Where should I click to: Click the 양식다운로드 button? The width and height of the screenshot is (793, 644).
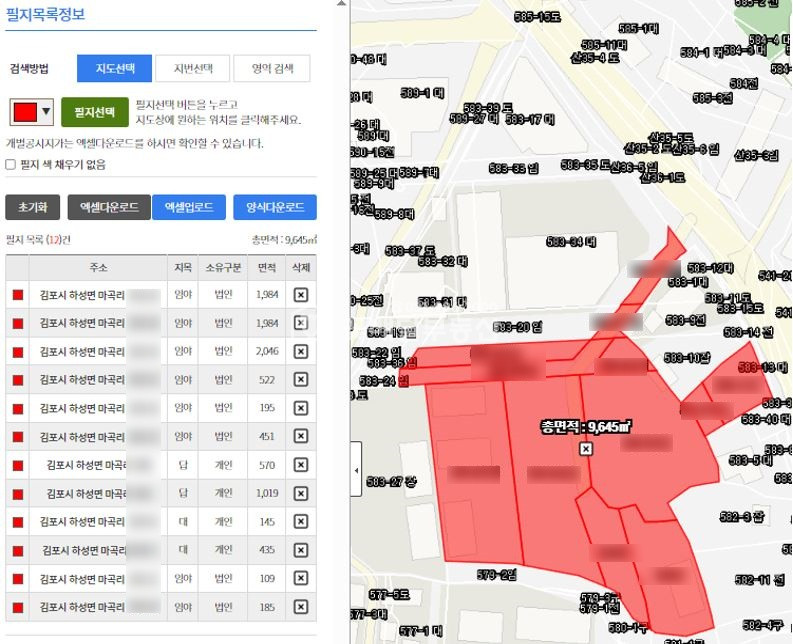(275, 207)
